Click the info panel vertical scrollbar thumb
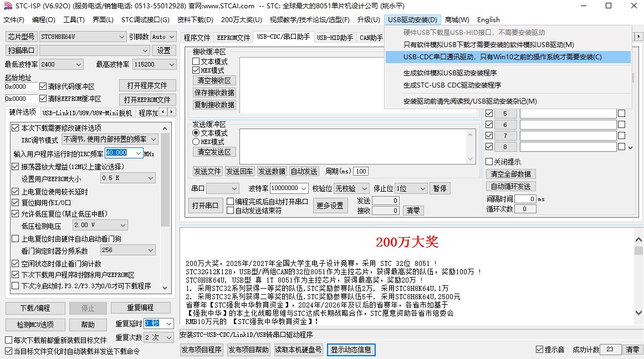The height and width of the screenshot is (359, 644). pos(638,250)
